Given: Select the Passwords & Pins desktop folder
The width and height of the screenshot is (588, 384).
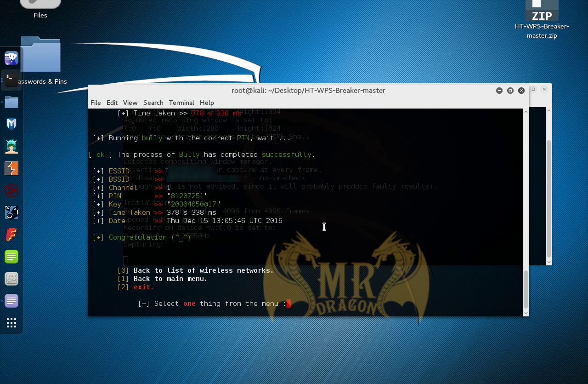Looking at the screenshot, I should [x=40, y=60].
